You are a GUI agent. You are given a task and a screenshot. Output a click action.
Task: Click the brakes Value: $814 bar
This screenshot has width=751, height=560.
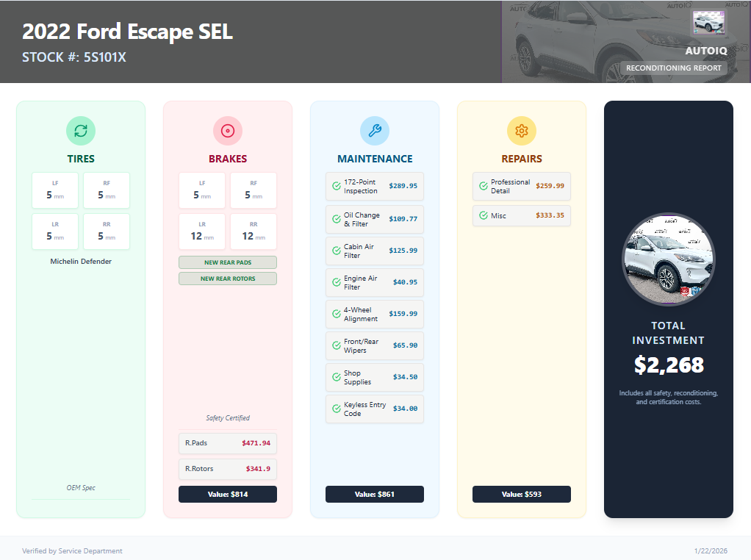(x=228, y=494)
